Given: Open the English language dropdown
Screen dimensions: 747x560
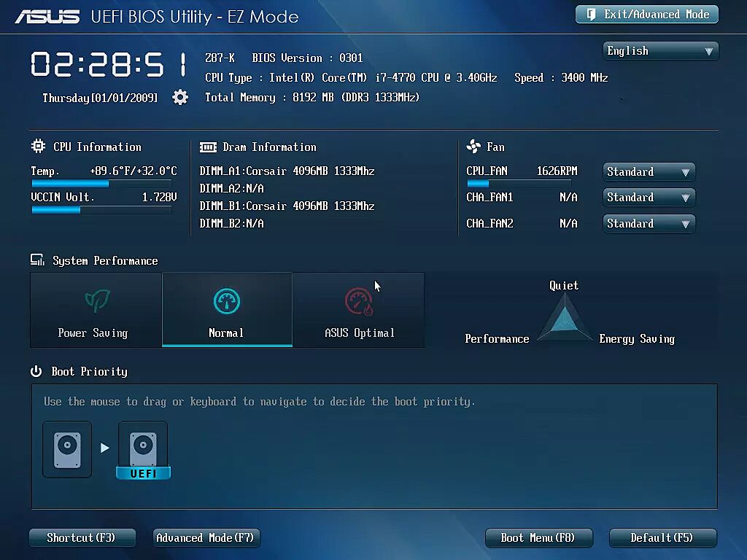Looking at the screenshot, I should click(x=660, y=51).
